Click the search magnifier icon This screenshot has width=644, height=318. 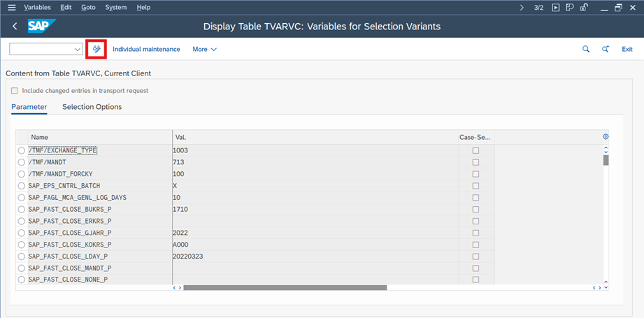click(x=586, y=49)
